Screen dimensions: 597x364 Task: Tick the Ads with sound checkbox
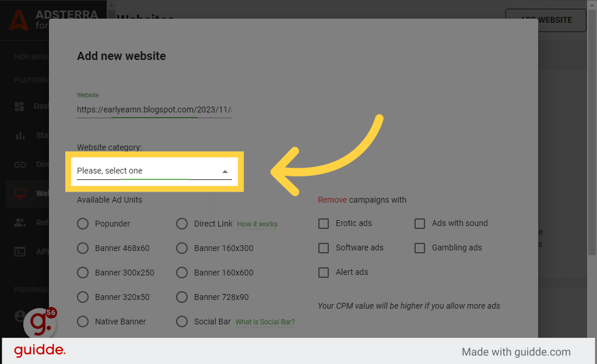(x=420, y=224)
